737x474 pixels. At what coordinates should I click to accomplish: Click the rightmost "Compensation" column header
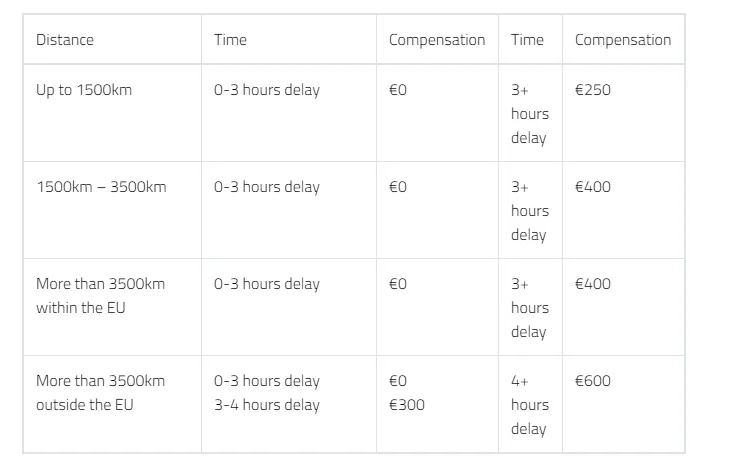(x=623, y=40)
